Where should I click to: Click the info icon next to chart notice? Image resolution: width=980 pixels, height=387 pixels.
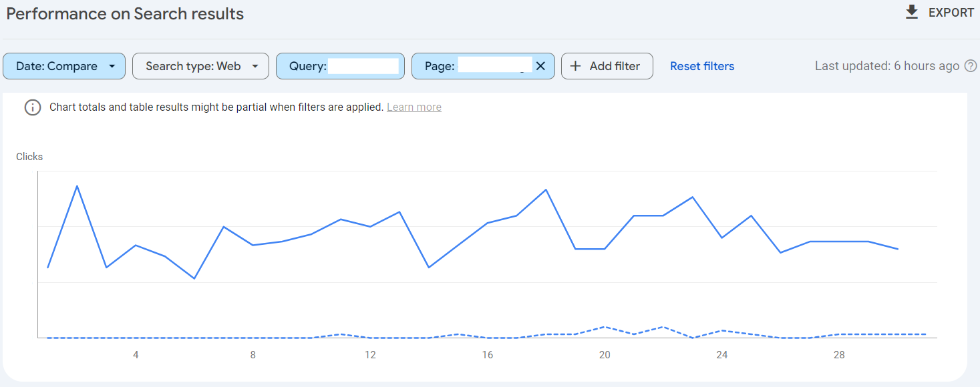[x=33, y=107]
